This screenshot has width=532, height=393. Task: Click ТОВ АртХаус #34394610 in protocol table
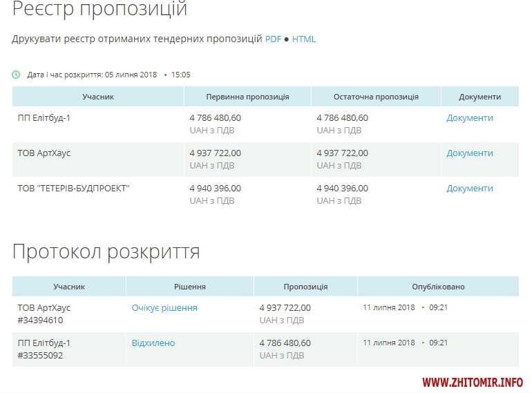coord(44,314)
